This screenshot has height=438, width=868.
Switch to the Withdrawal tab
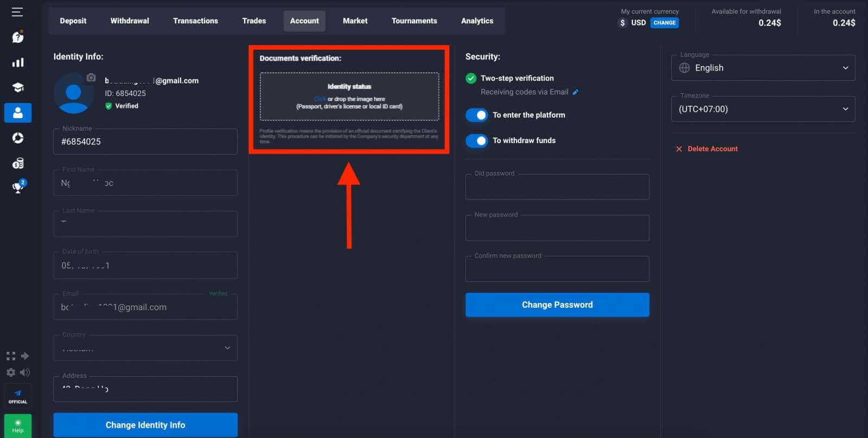[x=130, y=21]
